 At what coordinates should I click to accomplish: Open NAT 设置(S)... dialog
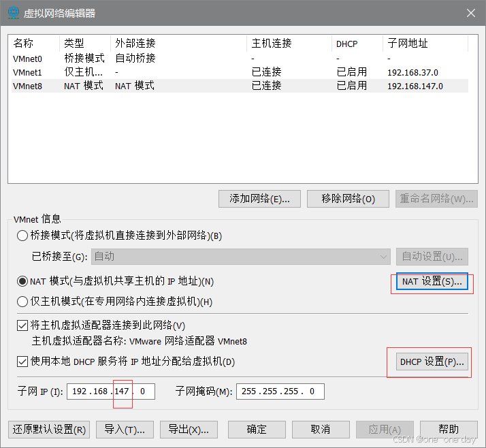click(x=432, y=281)
